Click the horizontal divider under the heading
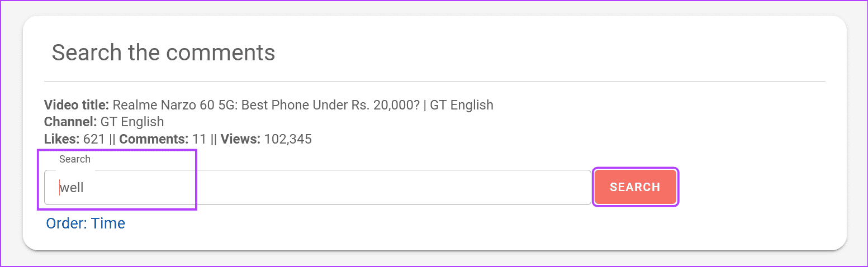868x267 pixels. point(434,81)
